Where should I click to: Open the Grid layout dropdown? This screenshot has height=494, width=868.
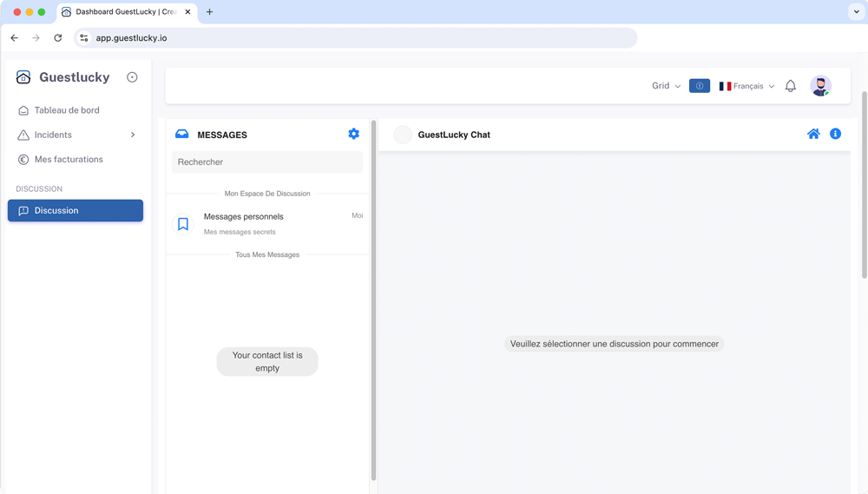click(x=666, y=86)
